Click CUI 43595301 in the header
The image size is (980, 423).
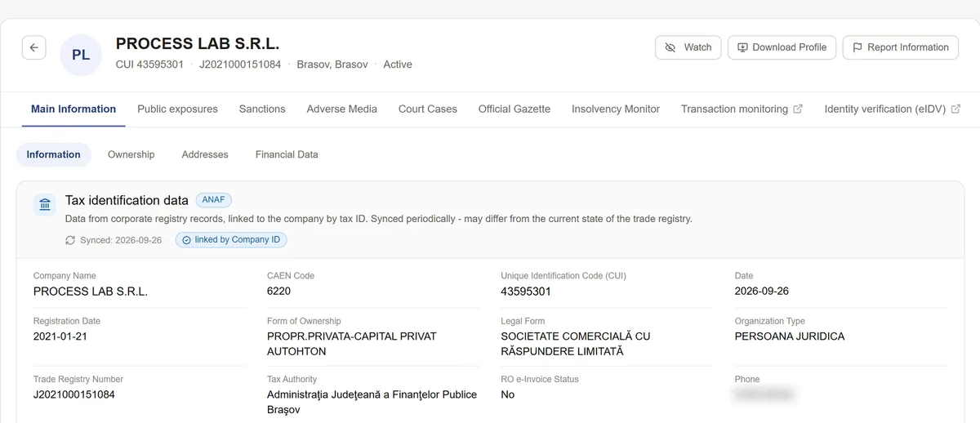(x=149, y=65)
